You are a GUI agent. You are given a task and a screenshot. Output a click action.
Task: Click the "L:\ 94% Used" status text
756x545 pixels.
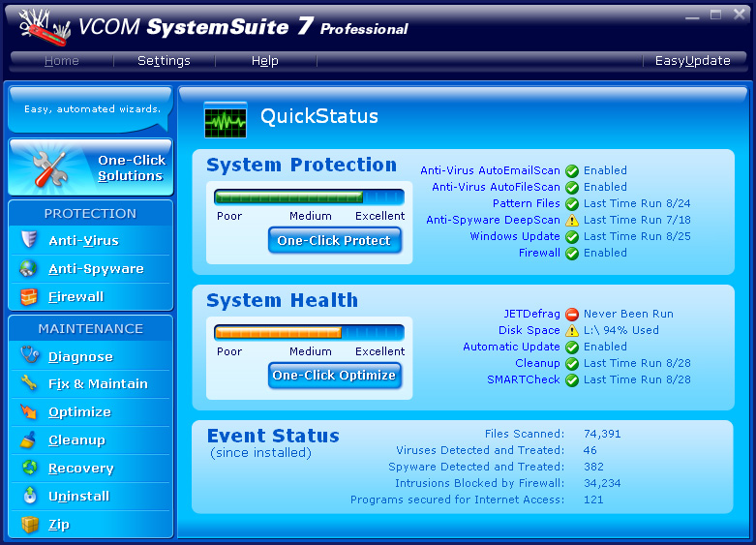point(621,330)
